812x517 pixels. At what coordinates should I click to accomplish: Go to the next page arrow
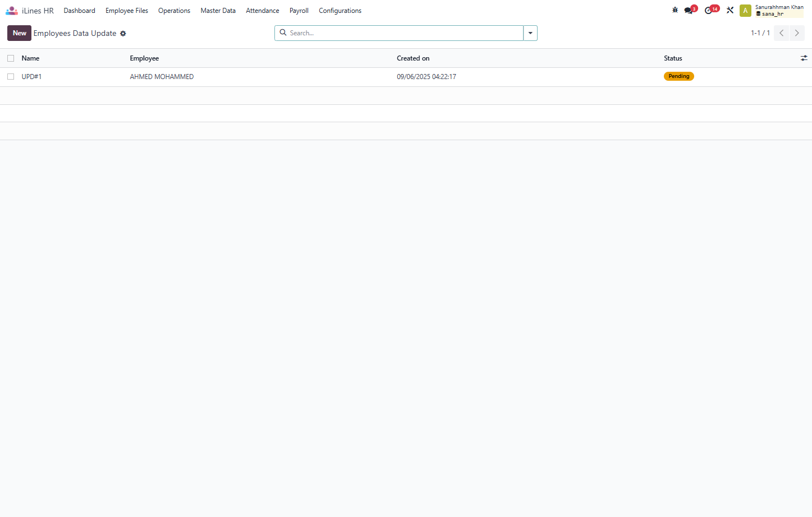(797, 33)
